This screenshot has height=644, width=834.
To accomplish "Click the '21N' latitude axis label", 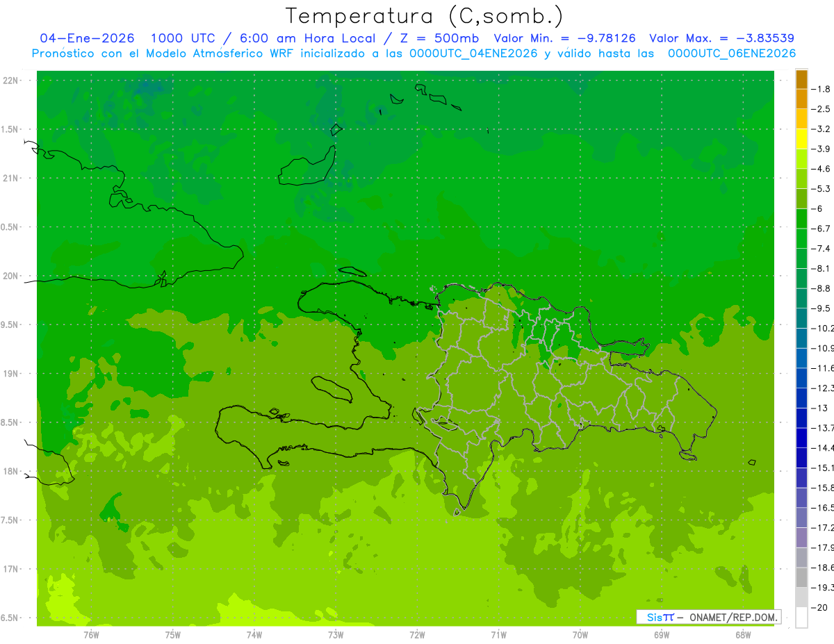I will 11,179.
